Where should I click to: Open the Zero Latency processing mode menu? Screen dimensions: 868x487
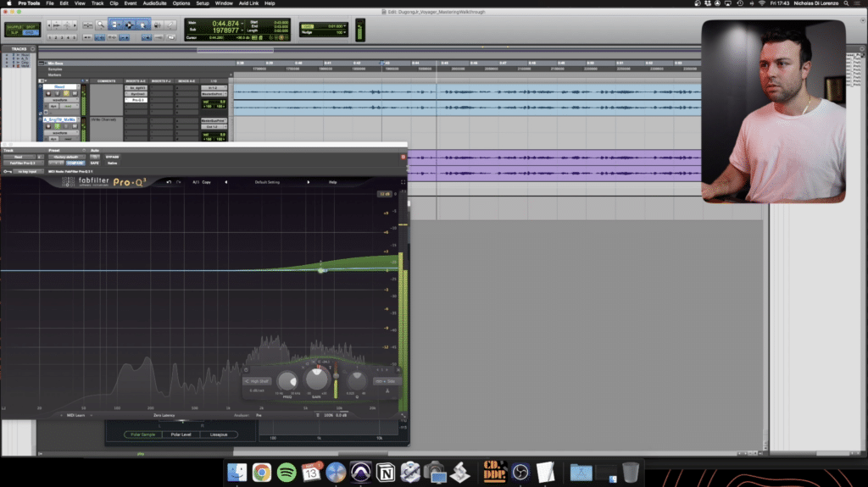point(164,415)
